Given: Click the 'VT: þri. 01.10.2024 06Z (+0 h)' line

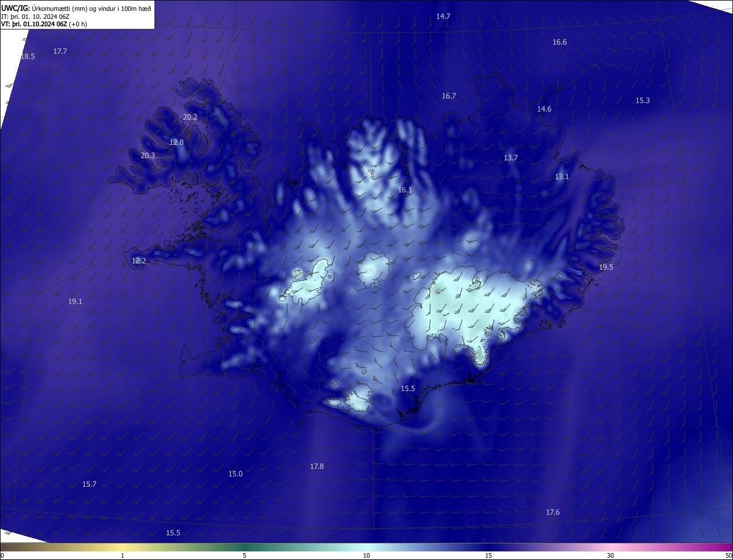Looking at the screenshot, I should 44,24.
